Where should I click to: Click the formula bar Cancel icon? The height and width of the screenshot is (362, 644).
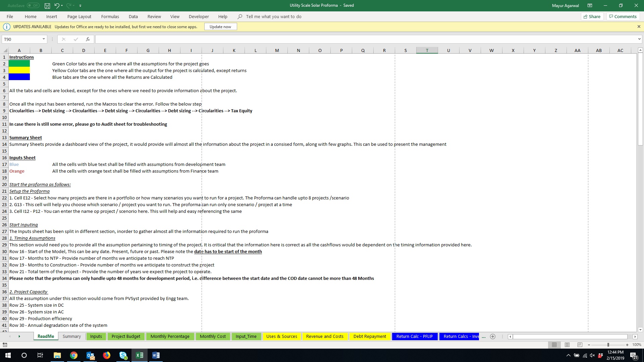(64, 39)
